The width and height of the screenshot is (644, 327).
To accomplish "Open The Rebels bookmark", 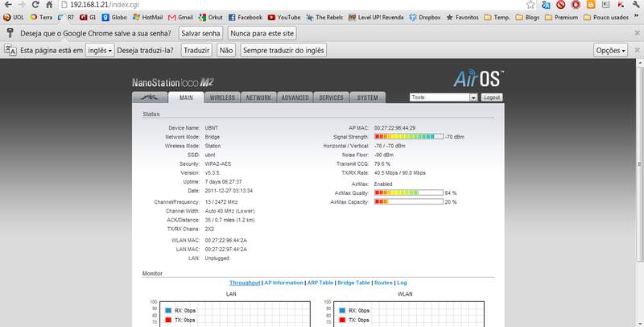I will pos(324,17).
